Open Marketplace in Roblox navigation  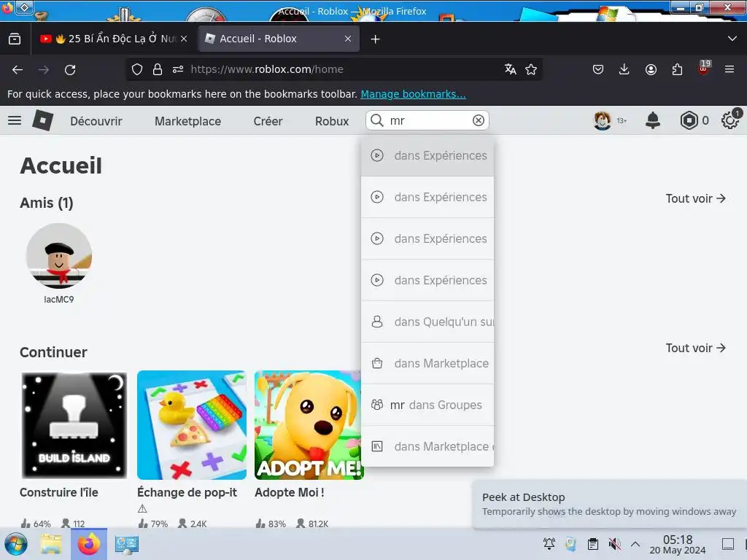(x=187, y=121)
